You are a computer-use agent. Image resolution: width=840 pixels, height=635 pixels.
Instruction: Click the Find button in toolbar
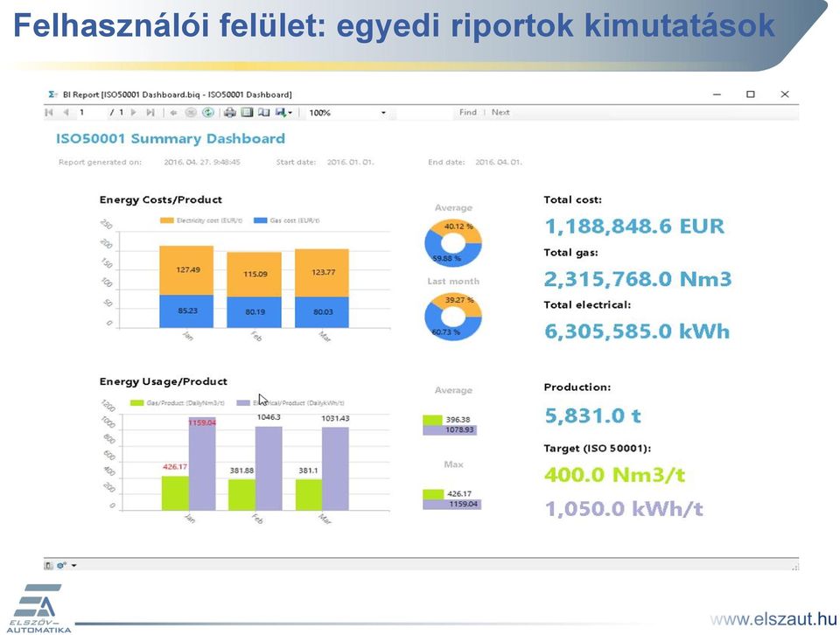pos(467,113)
